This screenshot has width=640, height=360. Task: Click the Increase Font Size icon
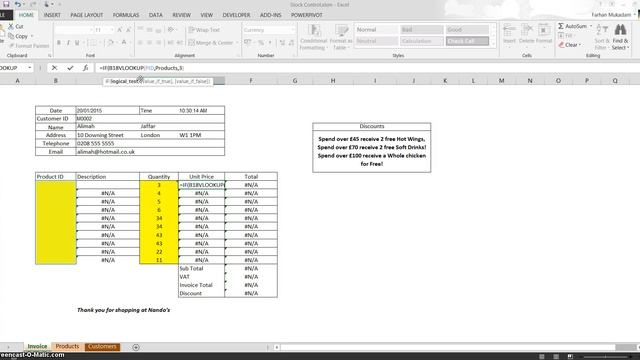coord(120,30)
